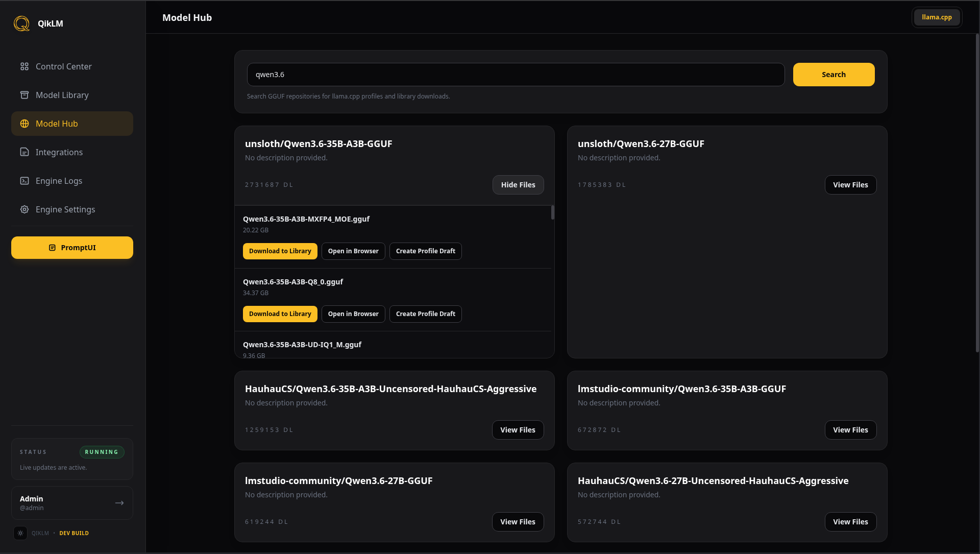This screenshot has width=980, height=554.
Task: Hide files for unsloth/Qwen3.6-35B-A3B-GGUF
Action: click(x=518, y=185)
